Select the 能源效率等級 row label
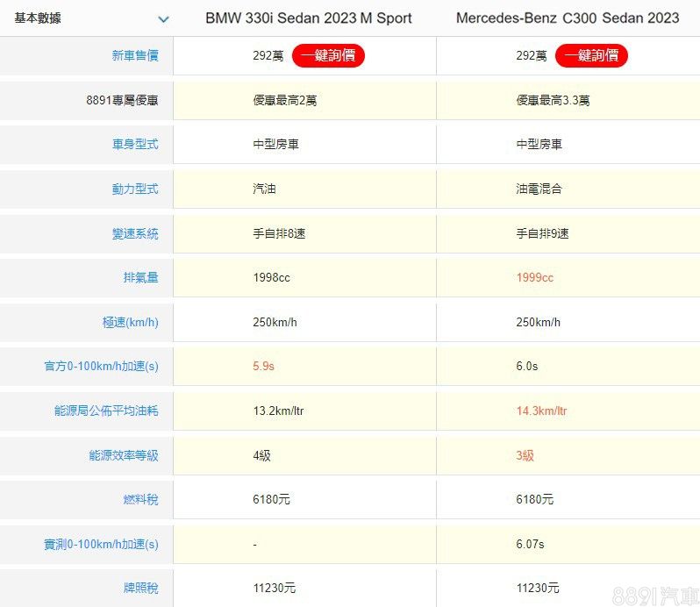700x607 pixels. pos(124,455)
